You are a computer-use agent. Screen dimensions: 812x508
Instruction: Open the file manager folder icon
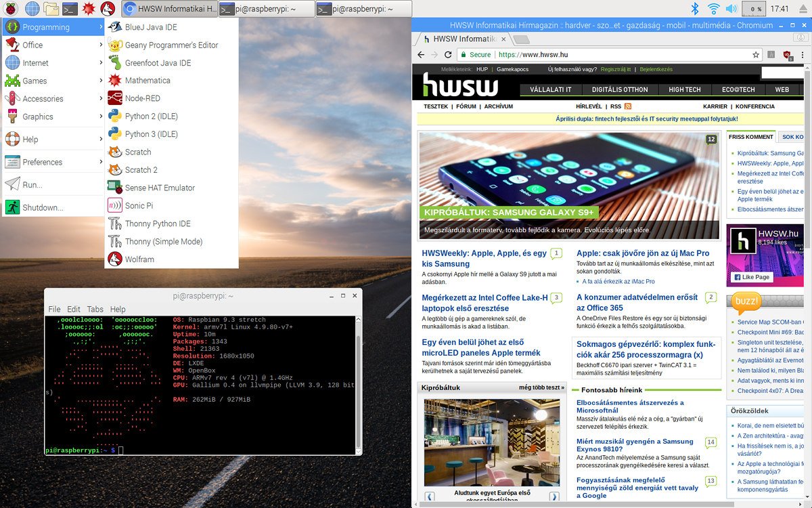(51, 9)
